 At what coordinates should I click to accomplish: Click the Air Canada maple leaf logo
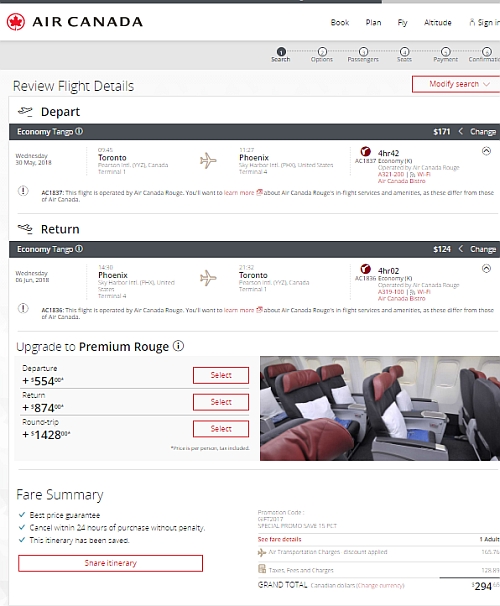[15, 22]
